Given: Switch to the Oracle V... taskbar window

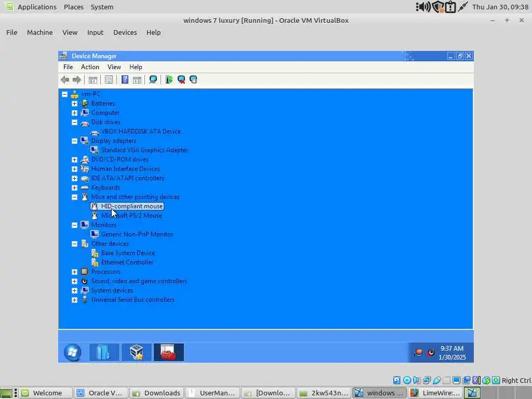Looking at the screenshot, I should click(101, 393).
